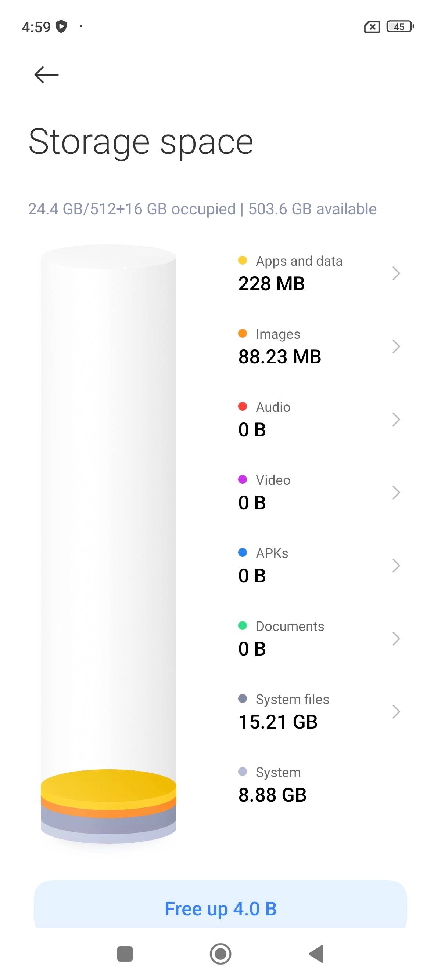
Task: Tap the battery indicator in status bar
Action: click(400, 27)
